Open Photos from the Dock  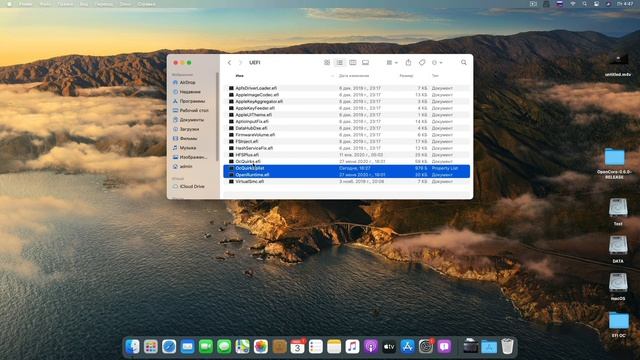point(261,347)
